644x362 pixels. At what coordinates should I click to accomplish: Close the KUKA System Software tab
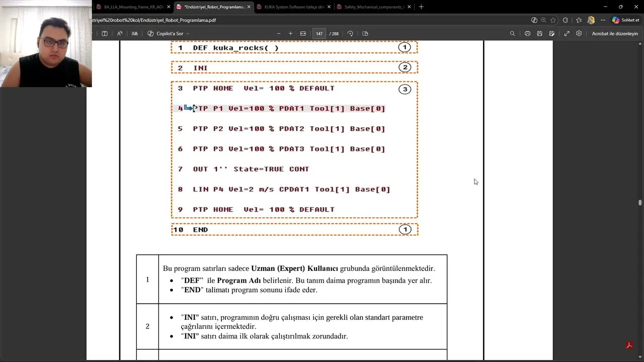click(x=329, y=7)
